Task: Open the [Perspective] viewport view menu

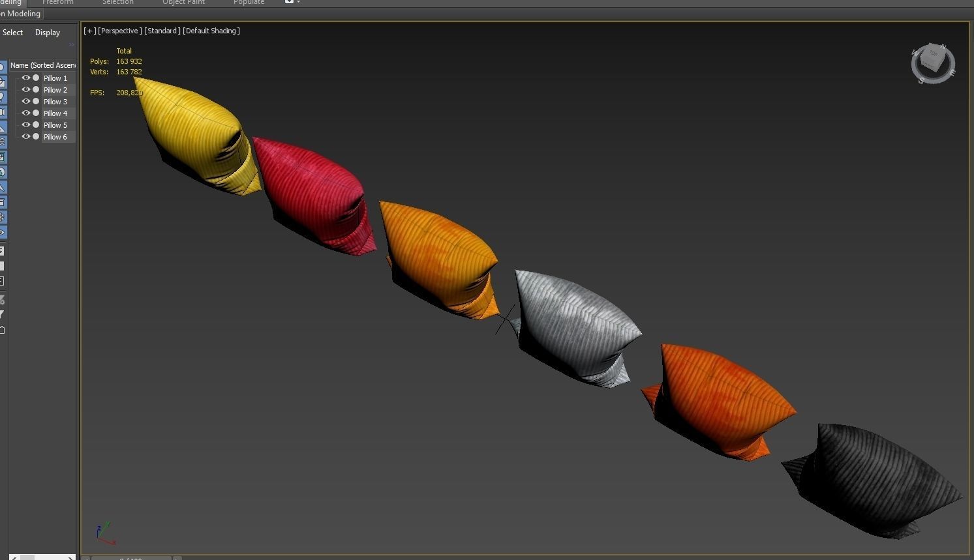Action: tap(119, 31)
